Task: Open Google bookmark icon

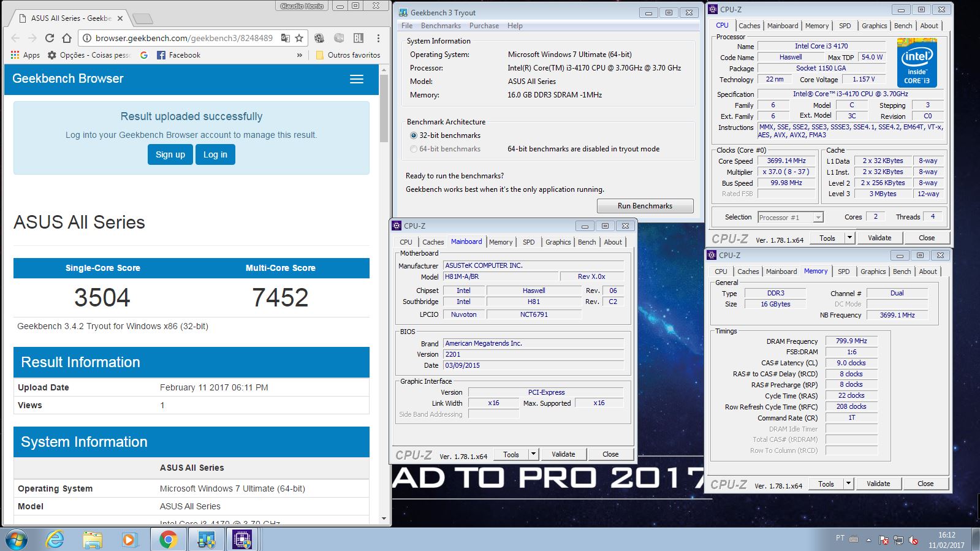Action: (144, 55)
